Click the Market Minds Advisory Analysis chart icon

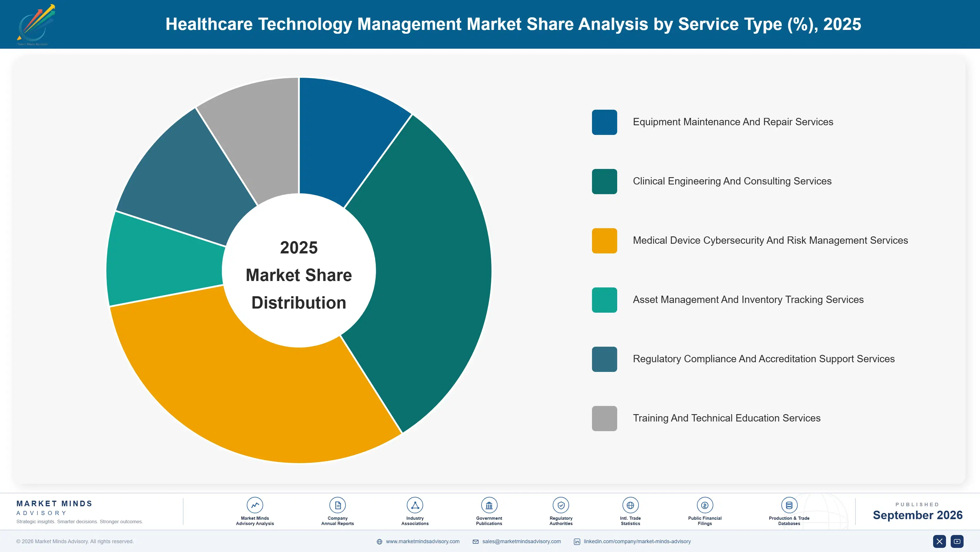point(255,505)
